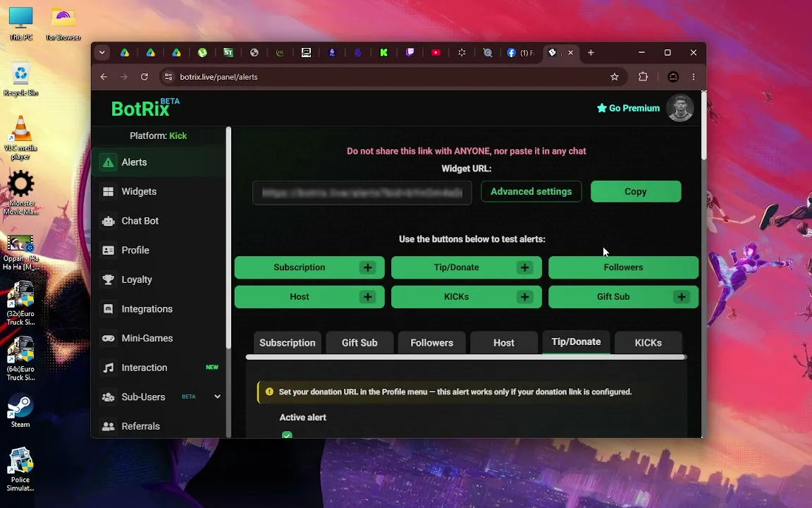Select the KICKs alert tab
Image resolution: width=812 pixels, height=508 pixels.
point(648,343)
